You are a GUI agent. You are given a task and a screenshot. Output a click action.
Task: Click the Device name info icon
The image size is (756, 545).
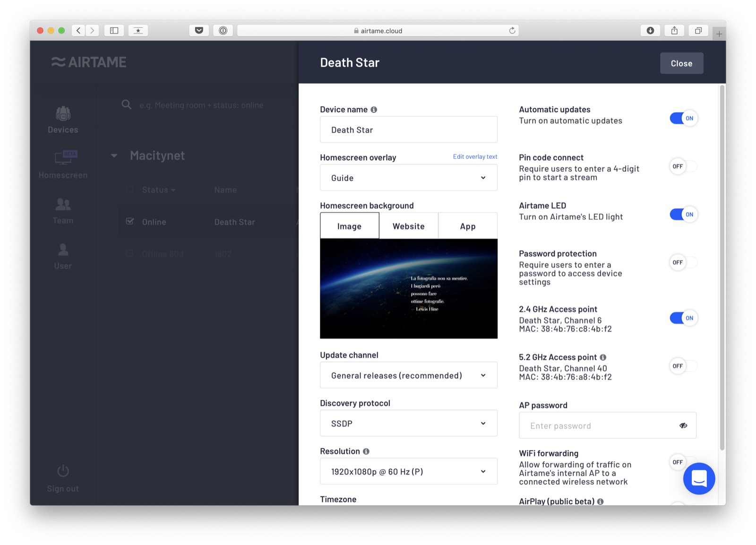pyautogui.click(x=374, y=110)
